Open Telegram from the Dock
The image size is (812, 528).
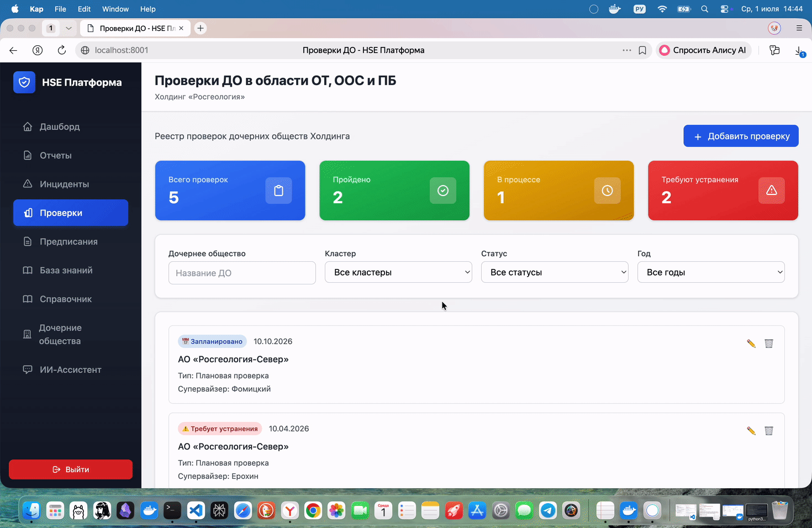point(548,510)
